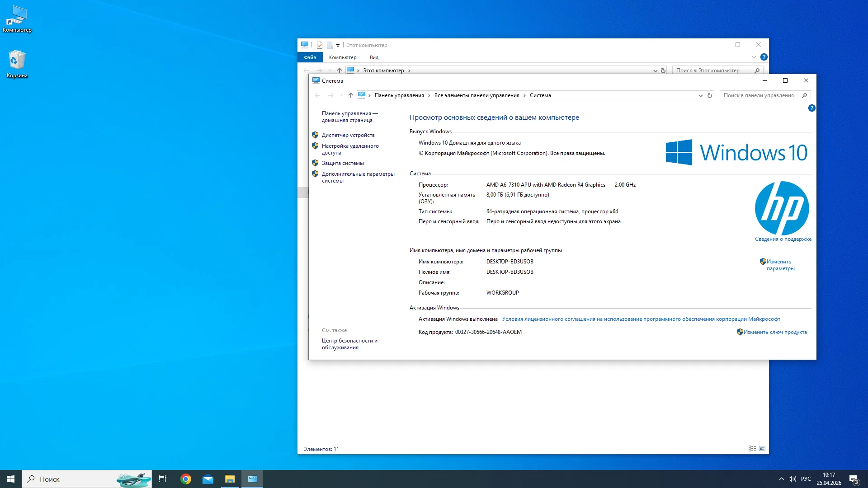This screenshot has width=868, height=488.
Task: Open Вид ribbon tab in Explorer window
Action: coord(374,57)
